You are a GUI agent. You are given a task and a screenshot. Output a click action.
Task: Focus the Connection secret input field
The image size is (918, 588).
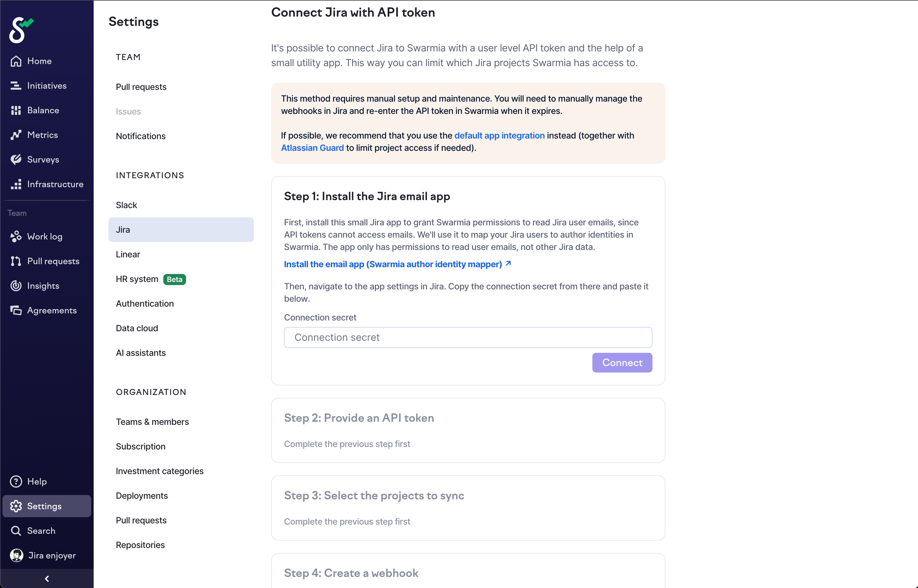pos(468,337)
